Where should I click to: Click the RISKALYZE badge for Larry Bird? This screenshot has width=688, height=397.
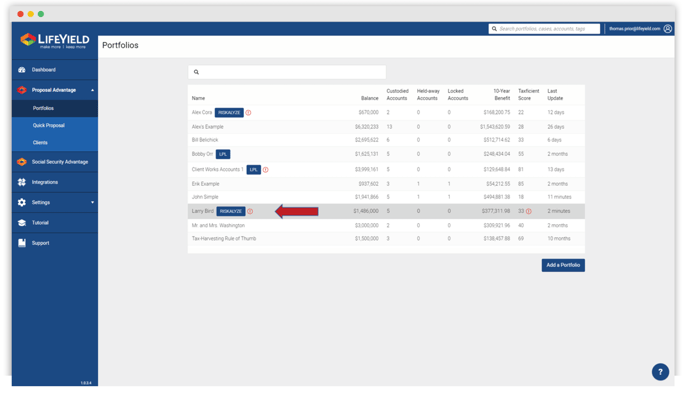click(231, 211)
